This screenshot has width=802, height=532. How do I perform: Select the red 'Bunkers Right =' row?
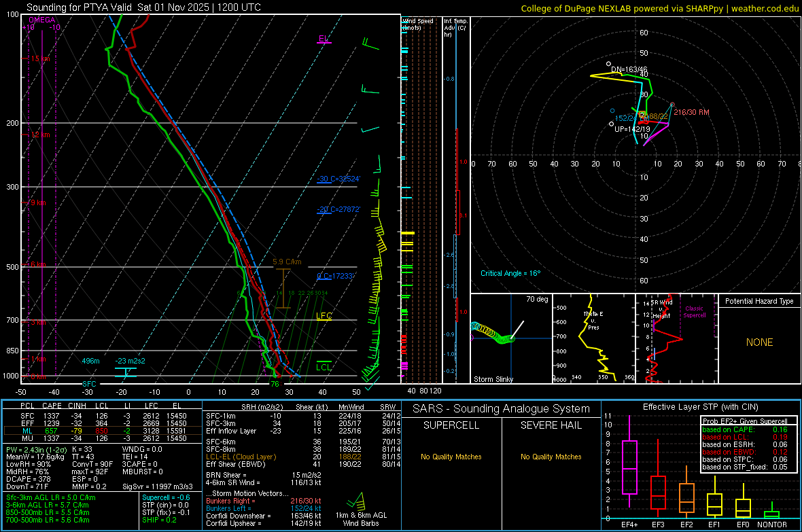pyautogui.click(x=264, y=501)
